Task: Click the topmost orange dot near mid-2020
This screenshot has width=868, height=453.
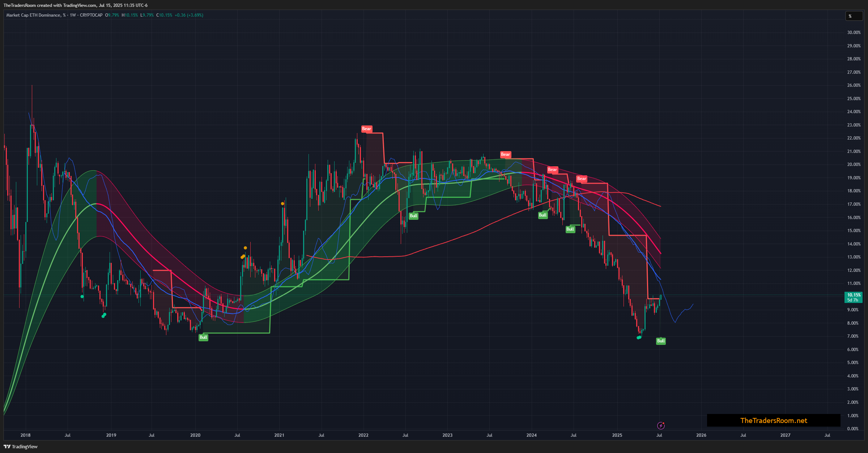Action: 245,248
